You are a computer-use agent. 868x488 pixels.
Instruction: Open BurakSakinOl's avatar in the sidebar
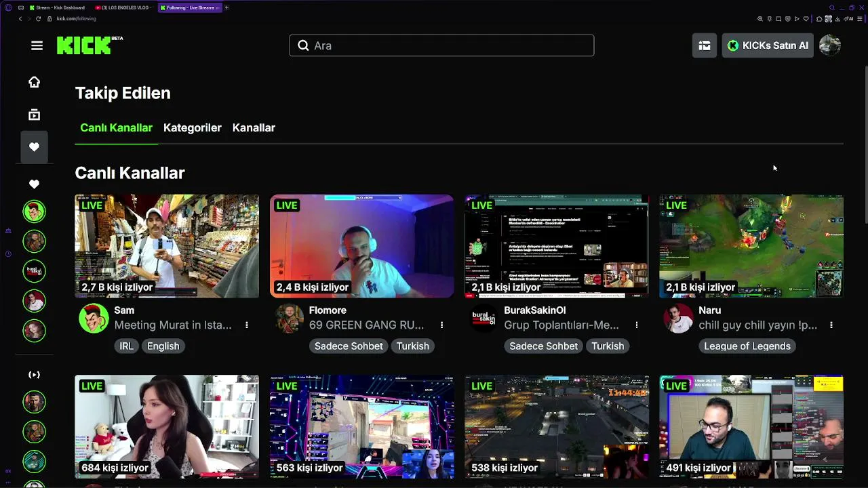34,271
